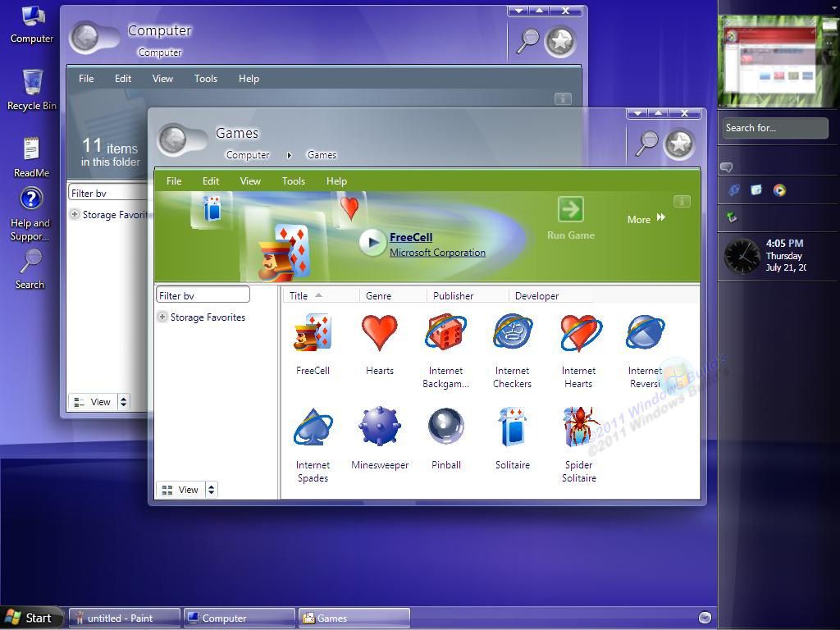
Task: Click the Internet Explorer icon in sidebar
Action: [x=734, y=189]
